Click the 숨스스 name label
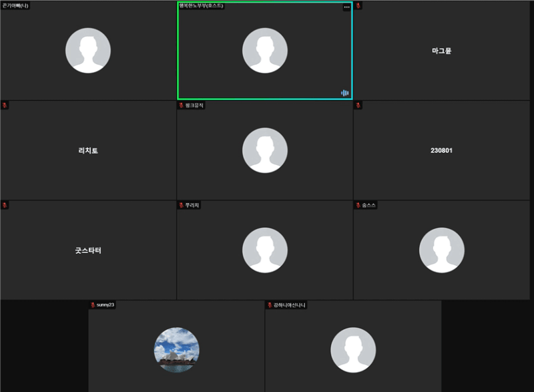This screenshot has height=392, width=534. (x=368, y=205)
